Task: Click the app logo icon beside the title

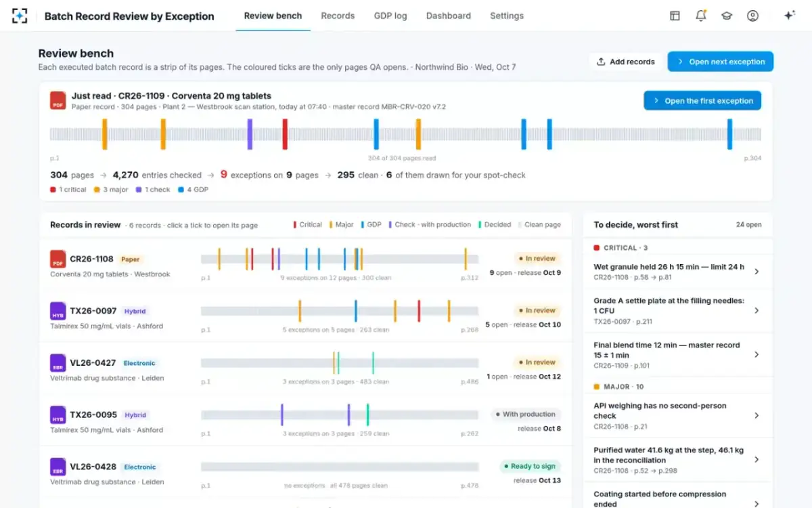Action: pos(20,16)
